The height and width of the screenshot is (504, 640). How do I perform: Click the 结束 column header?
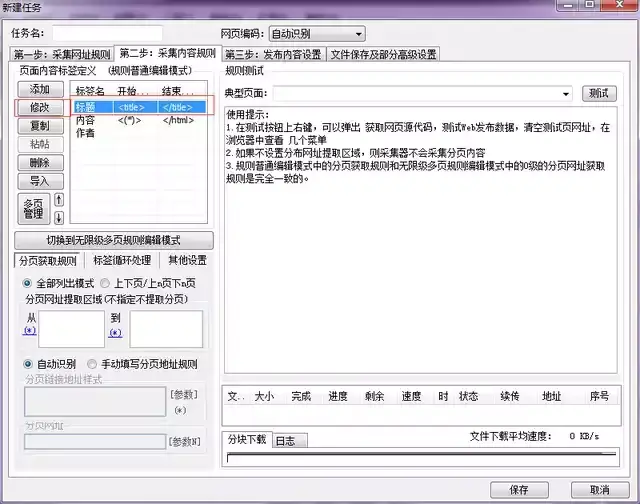[178, 91]
